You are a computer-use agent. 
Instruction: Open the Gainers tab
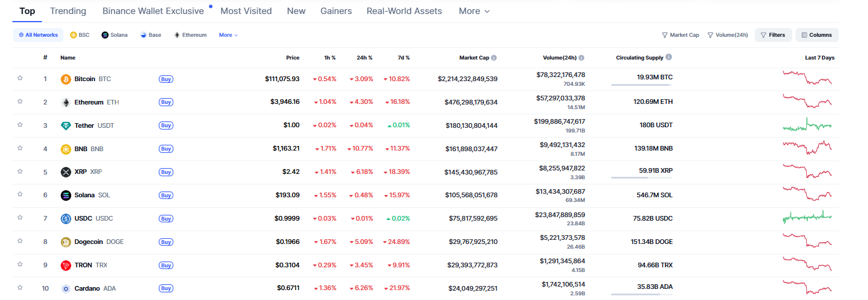pyautogui.click(x=336, y=11)
